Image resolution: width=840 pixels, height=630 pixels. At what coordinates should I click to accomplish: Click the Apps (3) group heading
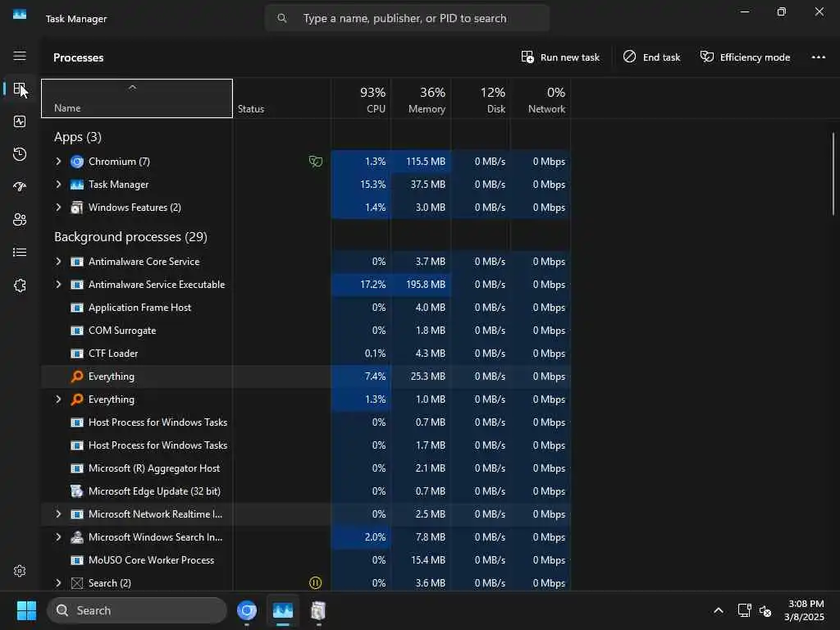78,137
